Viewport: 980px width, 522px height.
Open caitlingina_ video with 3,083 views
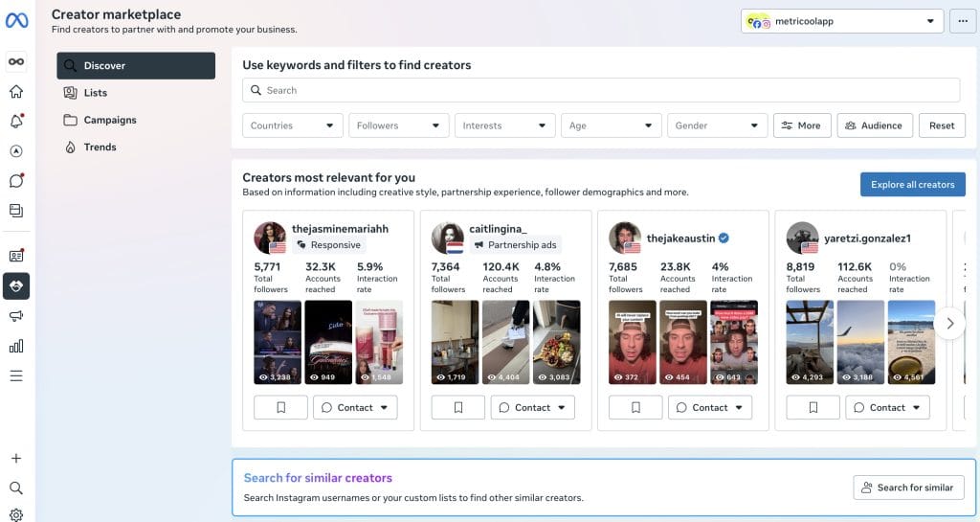click(556, 342)
